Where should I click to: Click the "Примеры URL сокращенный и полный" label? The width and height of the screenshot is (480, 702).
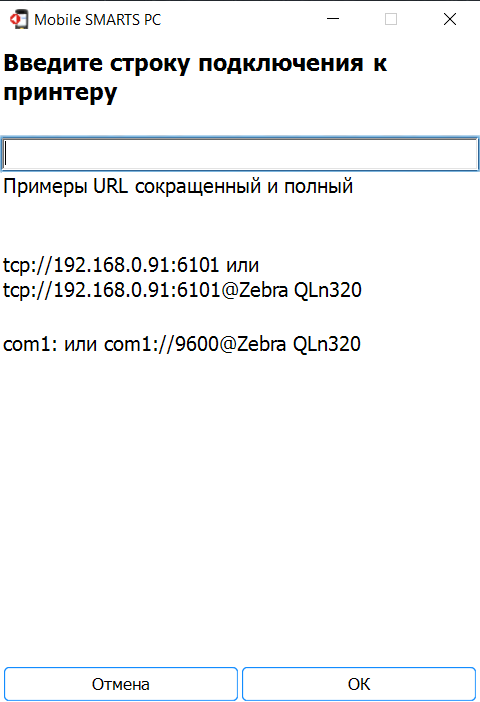pyautogui.click(x=178, y=186)
